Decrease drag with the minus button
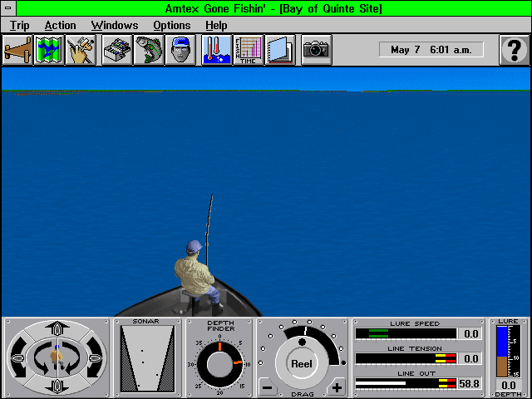This screenshot has height=399, width=532. (x=268, y=387)
